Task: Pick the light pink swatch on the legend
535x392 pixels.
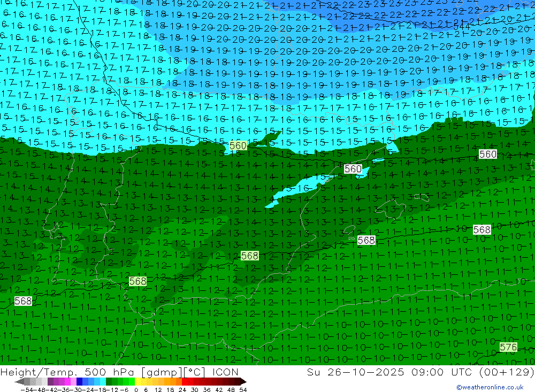Action: point(73,381)
